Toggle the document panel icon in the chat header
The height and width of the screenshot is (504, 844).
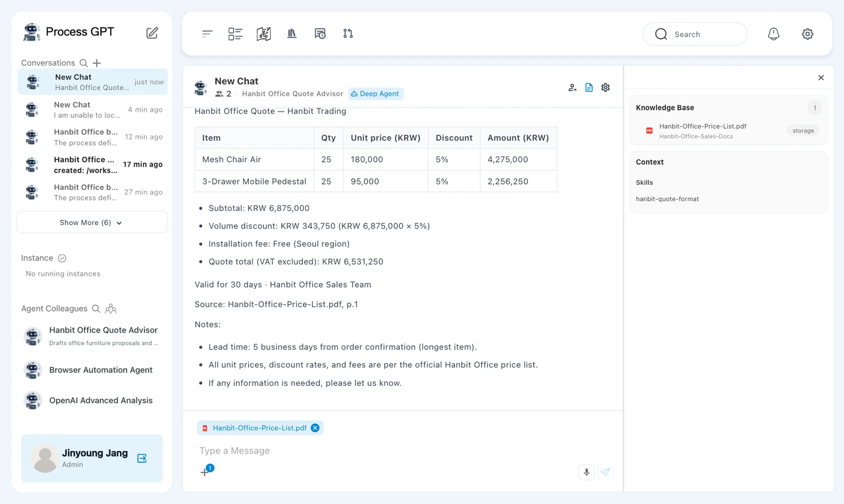(x=589, y=88)
